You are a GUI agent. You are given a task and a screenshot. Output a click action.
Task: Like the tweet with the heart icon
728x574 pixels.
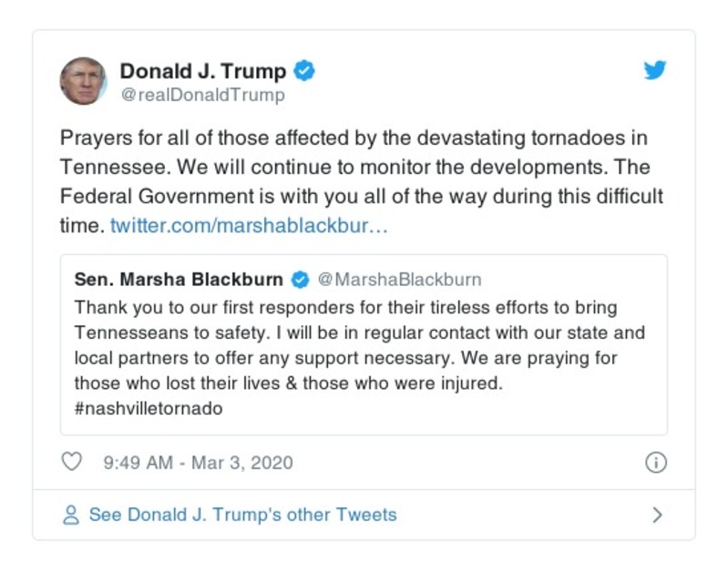pyautogui.click(x=71, y=462)
